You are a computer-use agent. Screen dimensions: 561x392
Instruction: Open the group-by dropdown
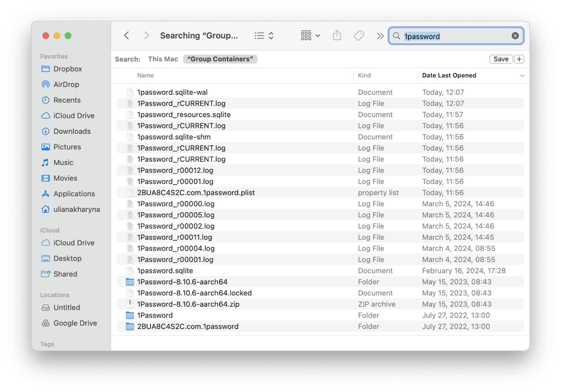(x=310, y=36)
